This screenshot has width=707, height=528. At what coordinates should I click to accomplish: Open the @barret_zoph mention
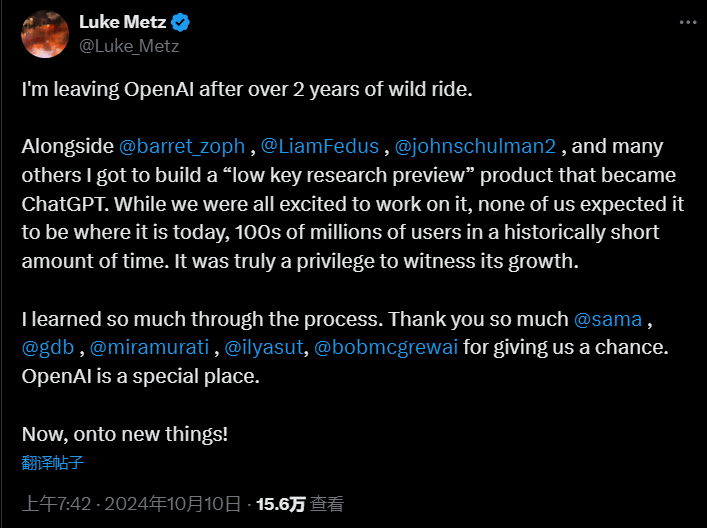[182, 146]
